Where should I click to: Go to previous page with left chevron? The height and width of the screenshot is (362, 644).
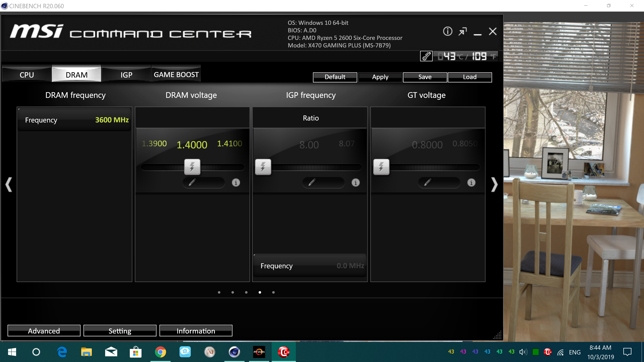pyautogui.click(x=9, y=185)
